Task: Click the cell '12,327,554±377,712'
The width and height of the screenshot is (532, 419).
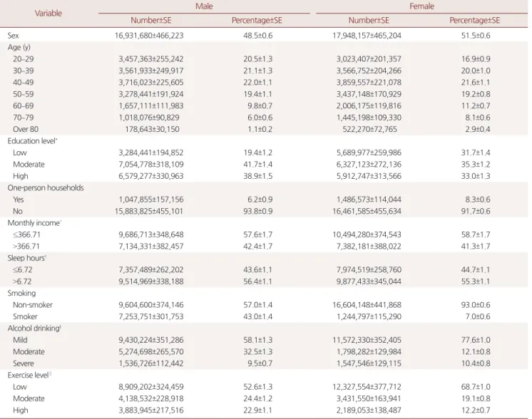Action: click(x=367, y=387)
